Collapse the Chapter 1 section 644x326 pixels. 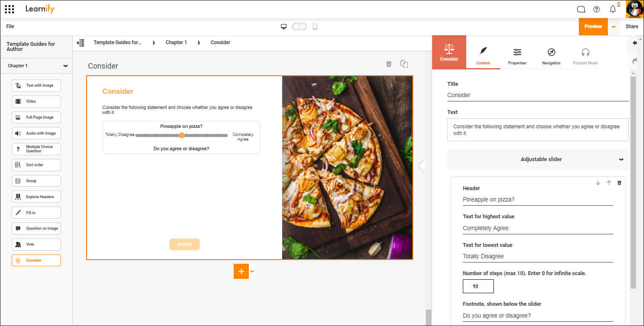pos(66,66)
